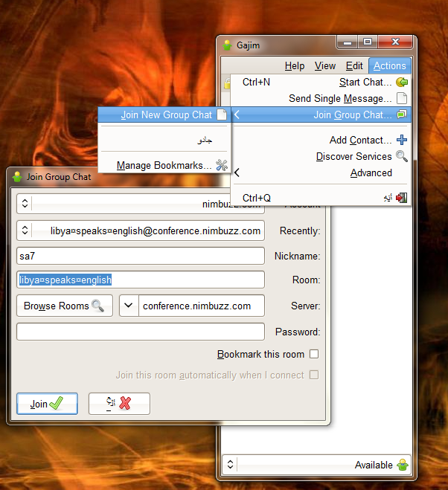Select the Arabic bookmark entry in submenu

(164, 140)
